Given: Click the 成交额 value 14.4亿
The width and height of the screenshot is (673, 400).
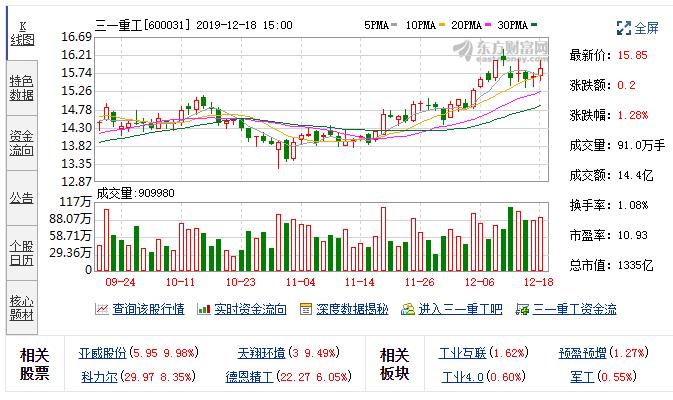Looking at the screenshot, I should [636, 175].
